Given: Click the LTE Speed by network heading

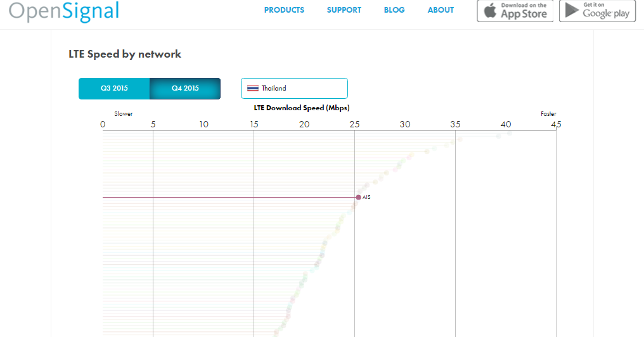Looking at the screenshot, I should (125, 54).
